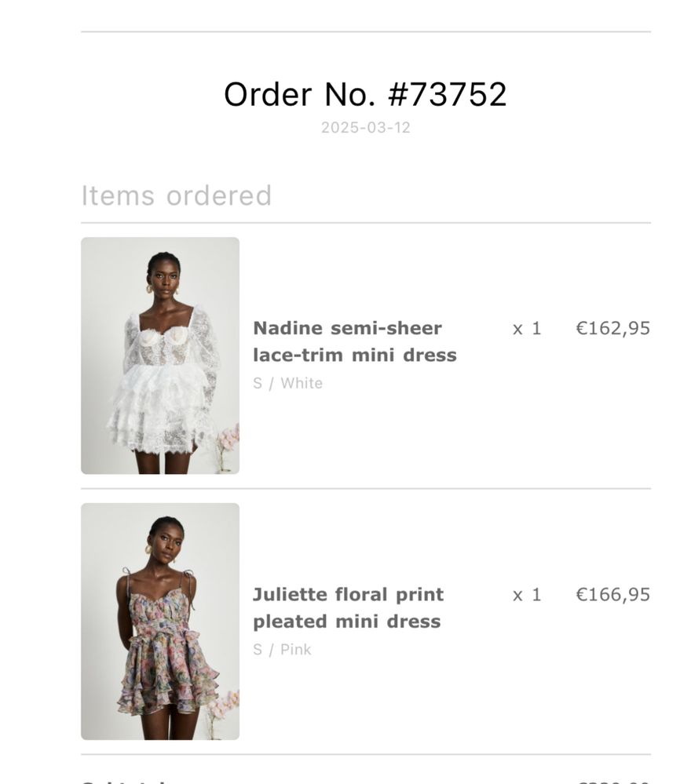The height and width of the screenshot is (784, 680).
Task: Click the Juliette floral print pleated mini dress title
Action: point(349,608)
